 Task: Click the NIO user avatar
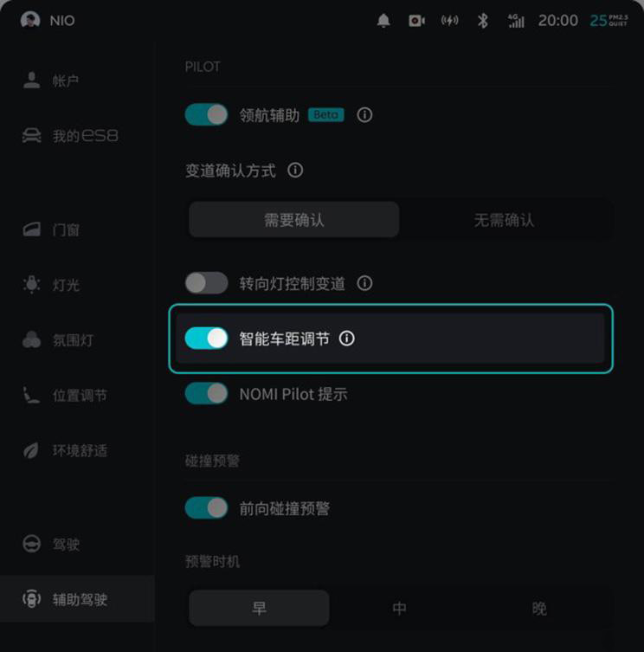pos(30,20)
